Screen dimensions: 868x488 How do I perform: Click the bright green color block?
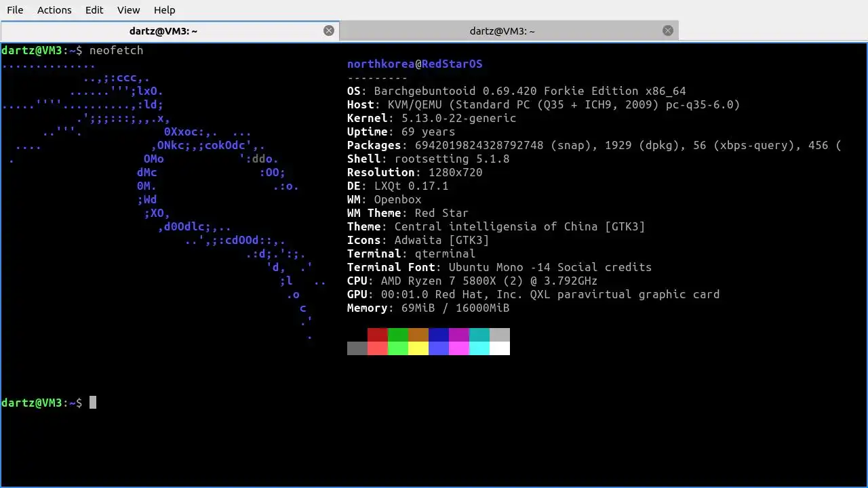(x=398, y=348)
